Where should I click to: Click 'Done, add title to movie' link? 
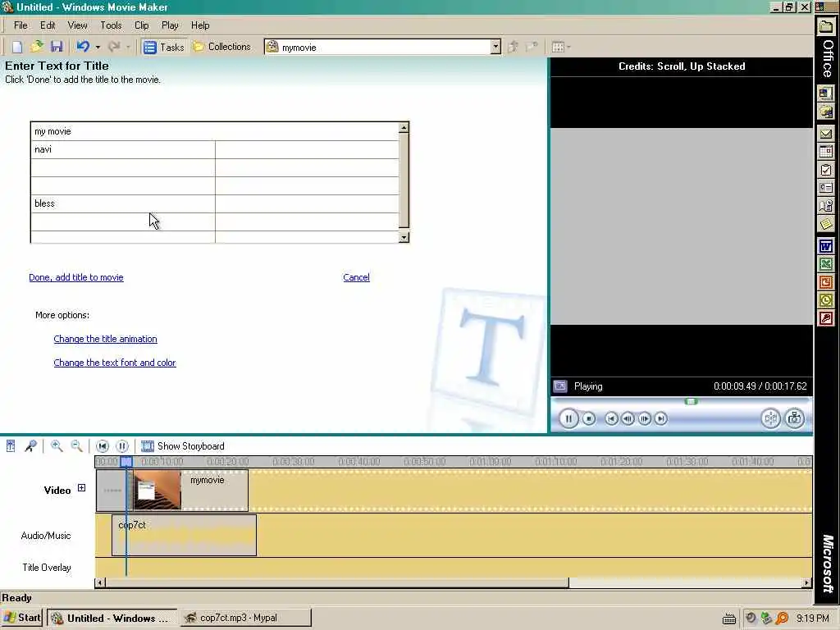[76, 277]
